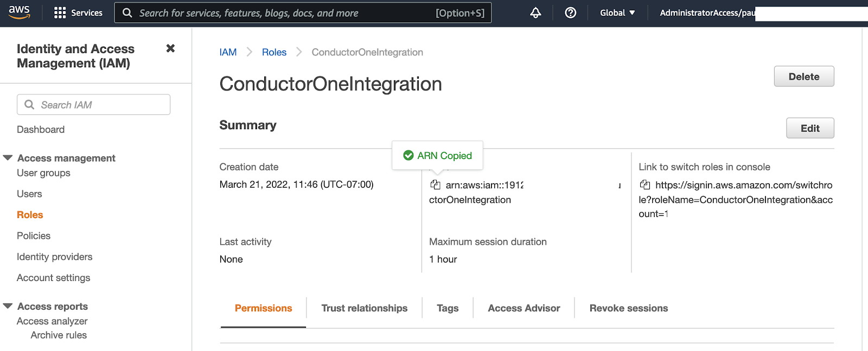Open the help question mark icon

570,13
